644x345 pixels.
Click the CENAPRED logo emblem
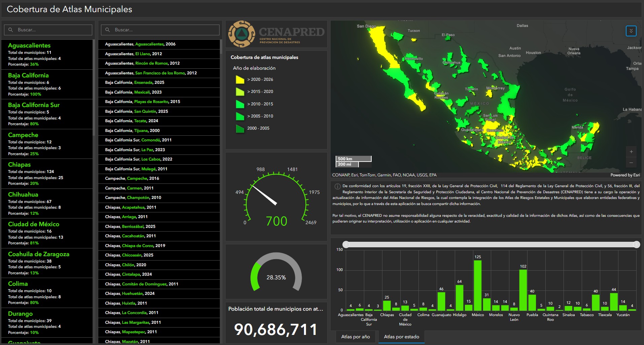tap(242, 34)
